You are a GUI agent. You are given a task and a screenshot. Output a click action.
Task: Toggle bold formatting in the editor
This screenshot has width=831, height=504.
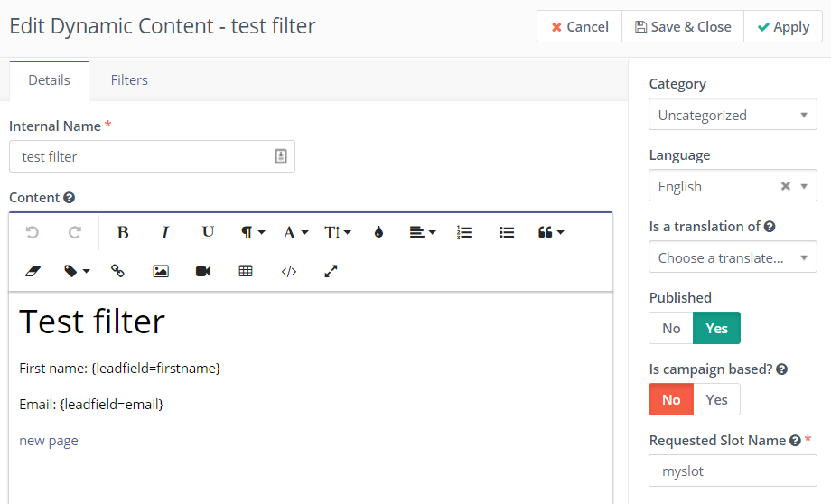click(123, 233)
